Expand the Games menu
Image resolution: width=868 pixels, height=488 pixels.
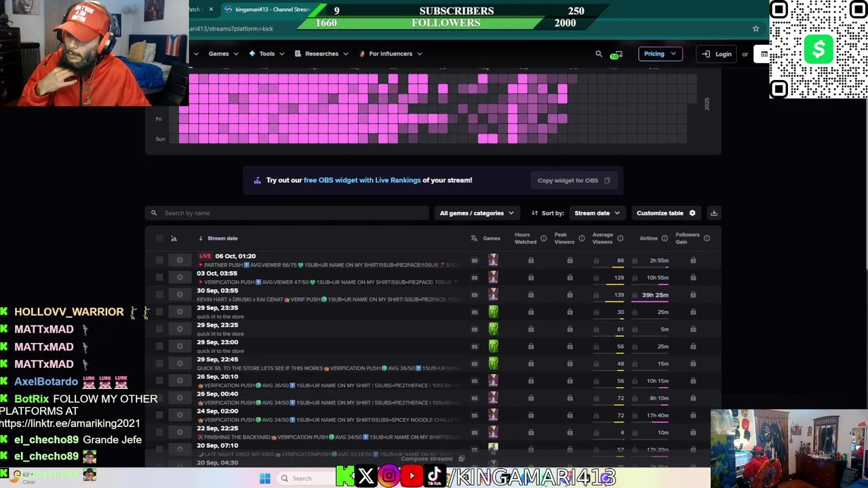pyautogui.click(x=224, y=54)
